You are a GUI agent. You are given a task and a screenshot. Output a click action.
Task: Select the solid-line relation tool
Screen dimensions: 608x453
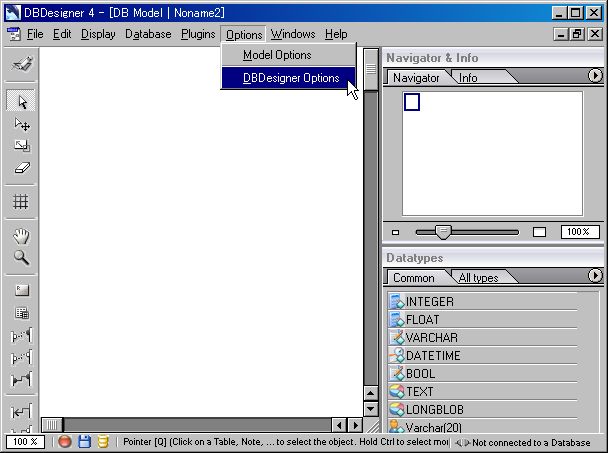pyautogui.click(x=21, y=379)
